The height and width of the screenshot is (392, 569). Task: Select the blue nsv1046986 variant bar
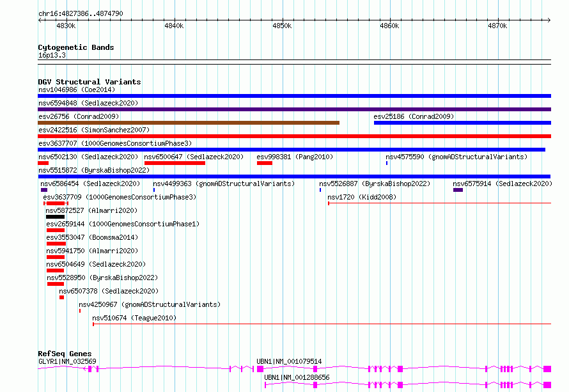tap(294, 96)
